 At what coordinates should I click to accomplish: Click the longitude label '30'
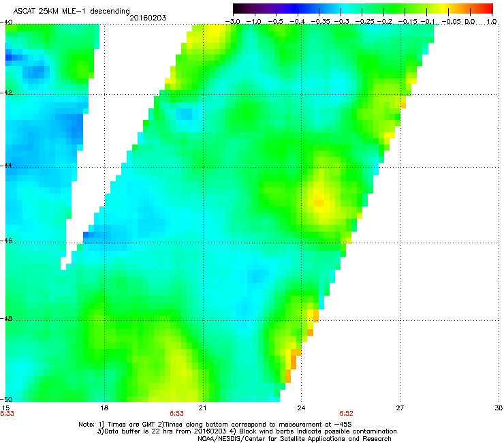[x=499, y=408]
